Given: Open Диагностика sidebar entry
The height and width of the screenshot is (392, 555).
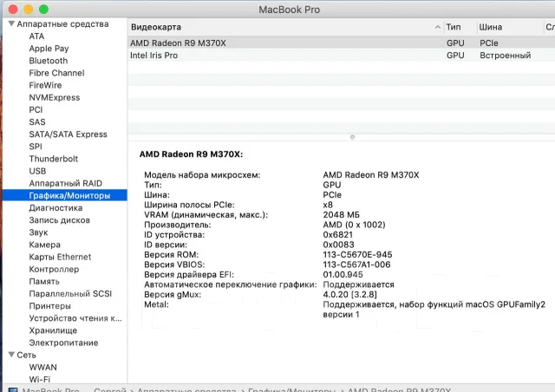Looking at the screenshot, I should 55,208.
